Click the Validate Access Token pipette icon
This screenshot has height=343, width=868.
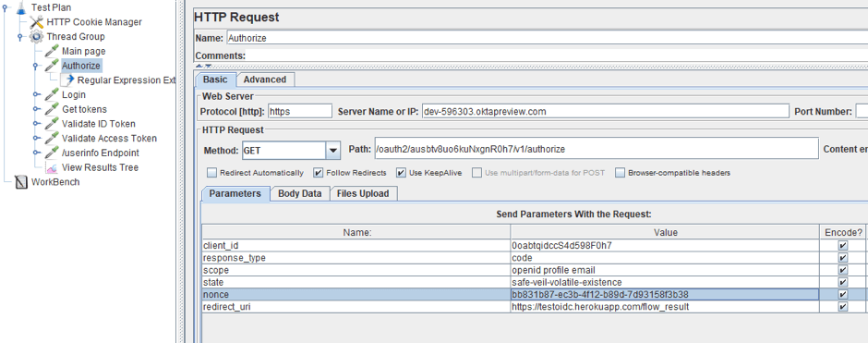[52, 138]
